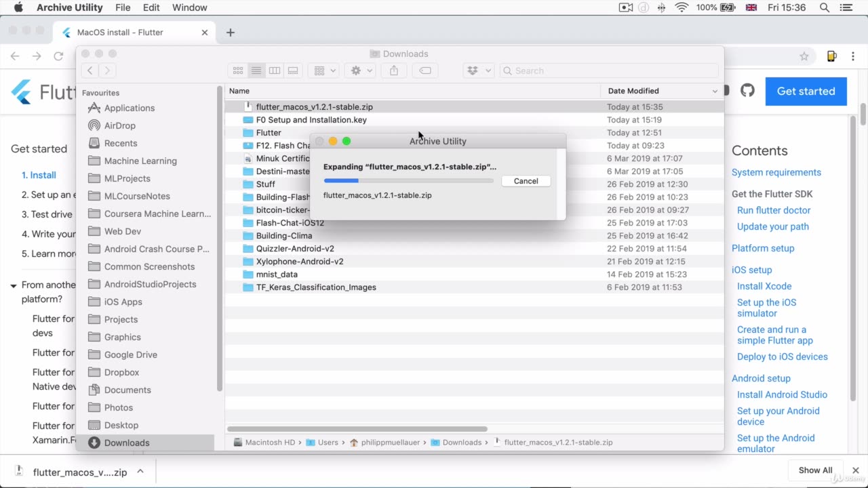The width and height of the screenshot is (868, 488).
Task: Go to System requirements link
Action: pos(776,172)
